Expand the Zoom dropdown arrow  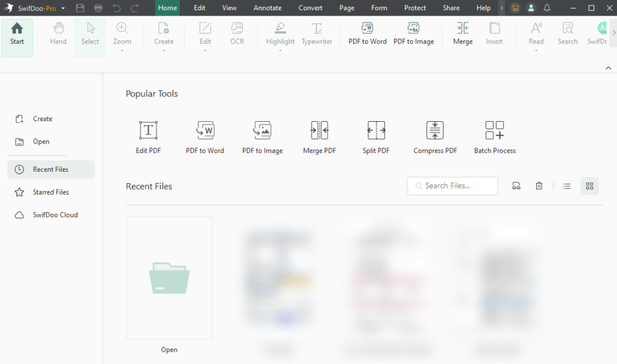point(122,51)
